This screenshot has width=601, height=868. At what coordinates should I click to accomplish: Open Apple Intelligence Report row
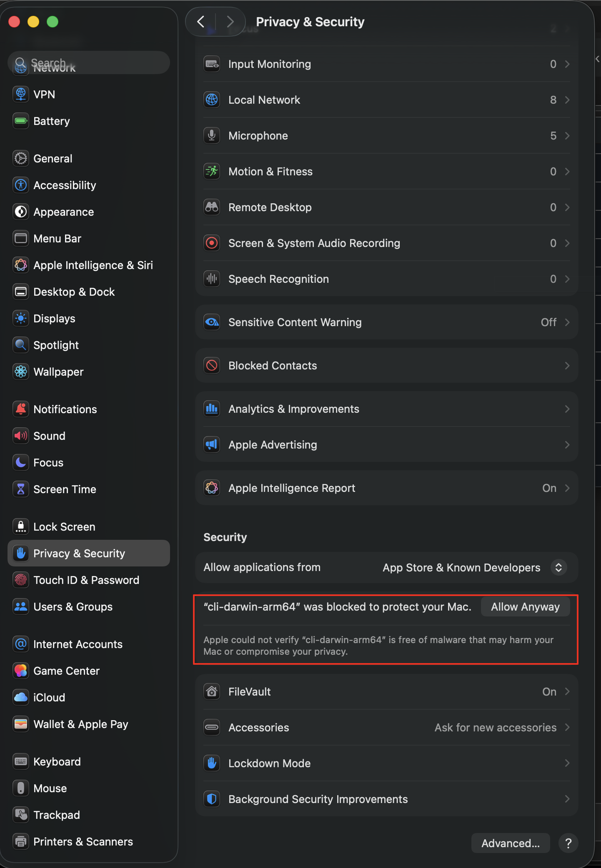[x=386, y=488]
